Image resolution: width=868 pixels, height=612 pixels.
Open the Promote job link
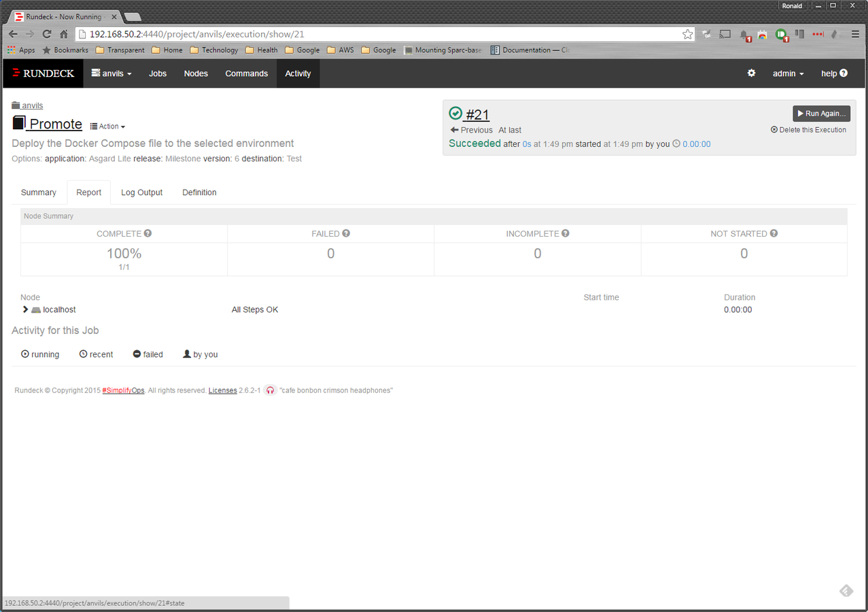(48, 124)
